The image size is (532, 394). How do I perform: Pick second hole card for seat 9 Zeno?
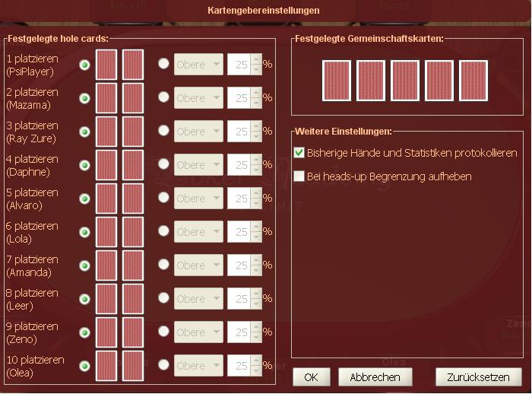click(133, 332)
